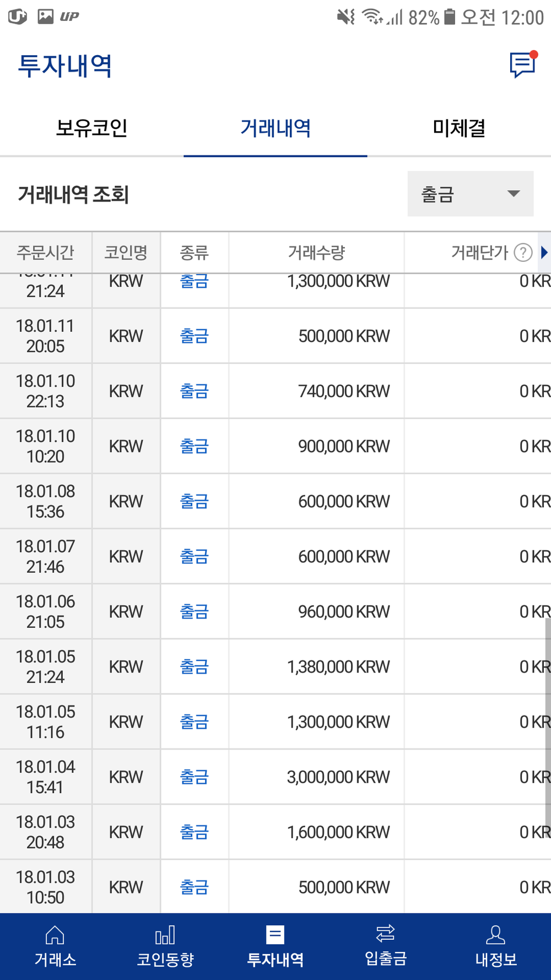551x980 pixels.
Task: Click the 거래수량 column header
Action: tap(316, 252)
